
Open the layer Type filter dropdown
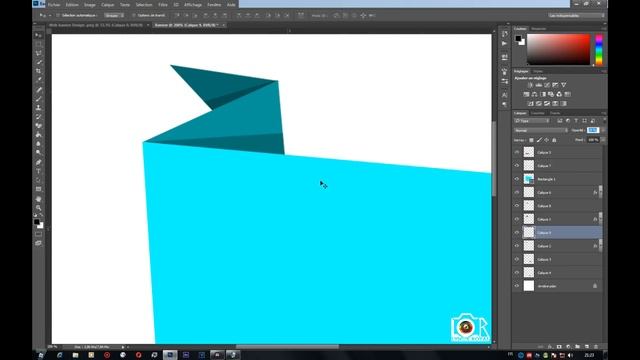point(532,121)
